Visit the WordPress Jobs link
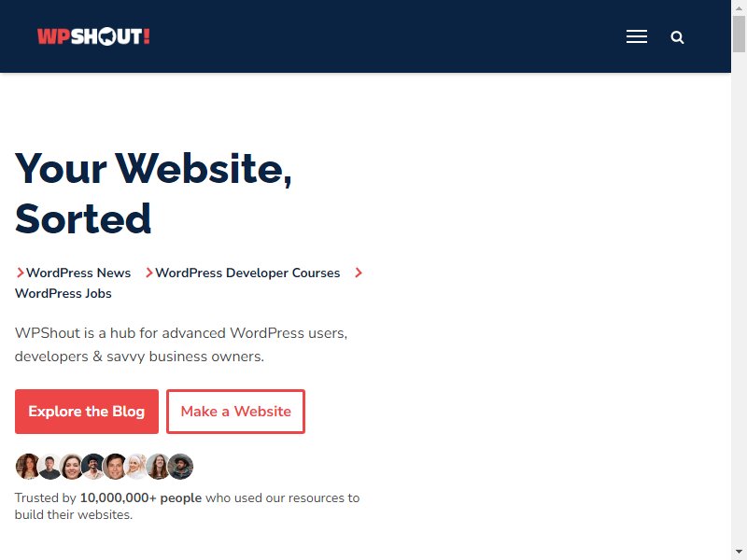This screenshot has width=747, height=560. (x=63, y=293)
